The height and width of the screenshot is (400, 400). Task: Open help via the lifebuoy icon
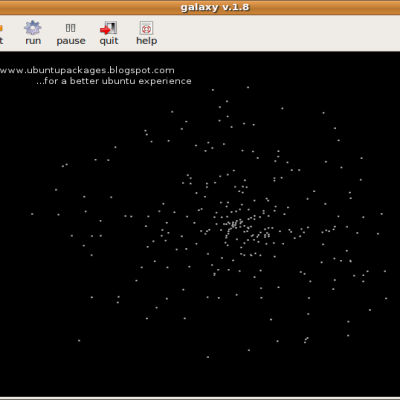[146, 28]
